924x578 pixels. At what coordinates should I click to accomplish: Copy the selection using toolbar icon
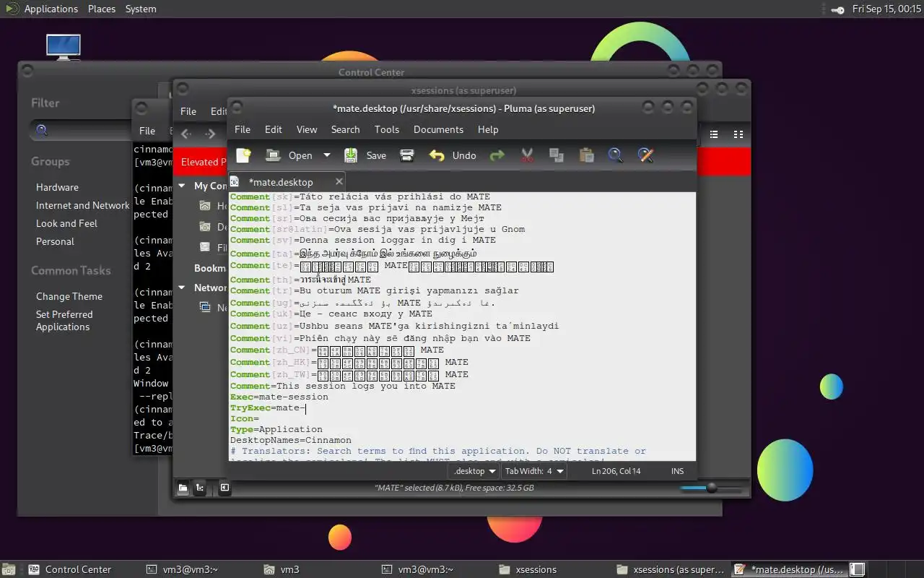pos(556,155)
